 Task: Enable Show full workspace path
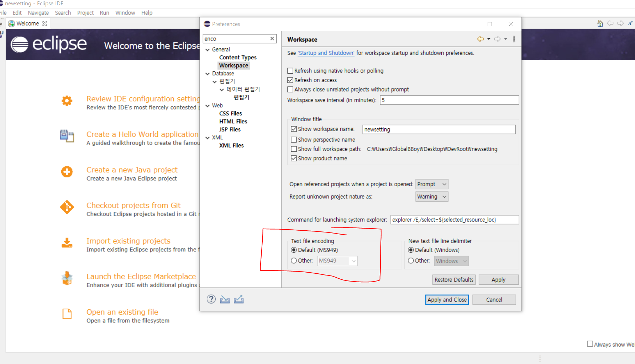coord(294,149)
